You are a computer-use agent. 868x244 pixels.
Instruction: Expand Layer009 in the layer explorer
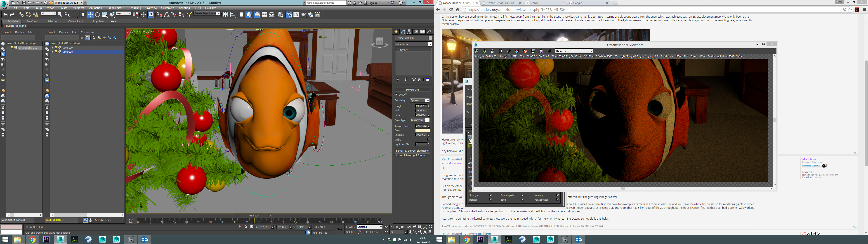(53, 48)
